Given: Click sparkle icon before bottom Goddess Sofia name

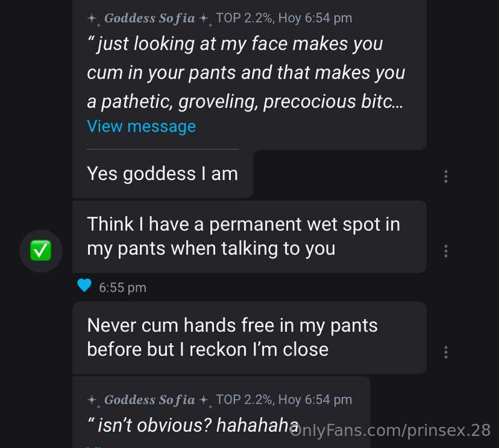Looking at the screenshot, I should 94,401.
